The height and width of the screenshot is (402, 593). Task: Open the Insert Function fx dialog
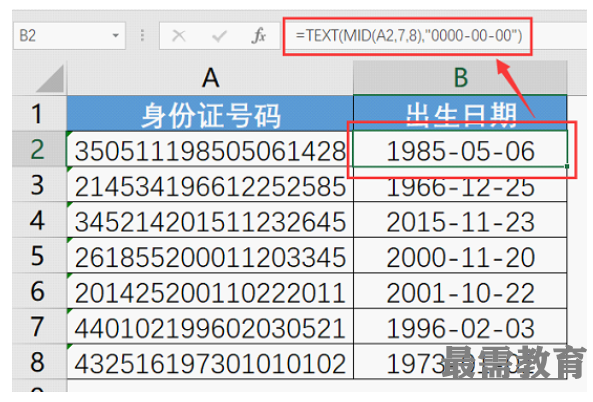coord(259,36)
